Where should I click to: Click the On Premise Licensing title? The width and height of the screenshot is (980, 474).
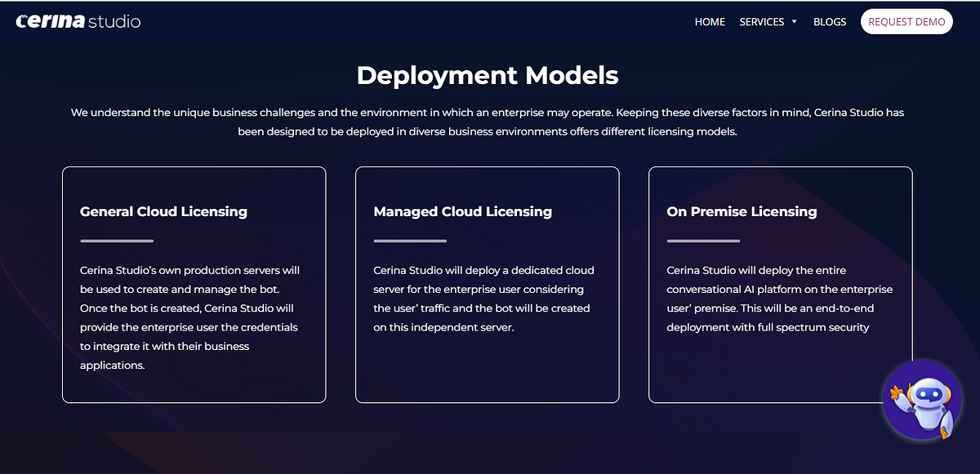[742, 211]
